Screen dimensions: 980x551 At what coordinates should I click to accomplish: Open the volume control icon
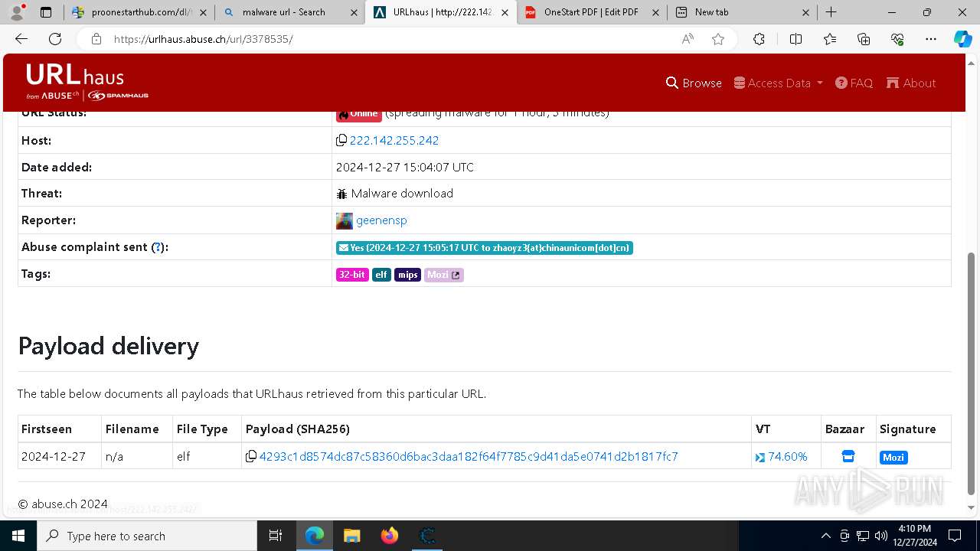click(x=881, y=536)
